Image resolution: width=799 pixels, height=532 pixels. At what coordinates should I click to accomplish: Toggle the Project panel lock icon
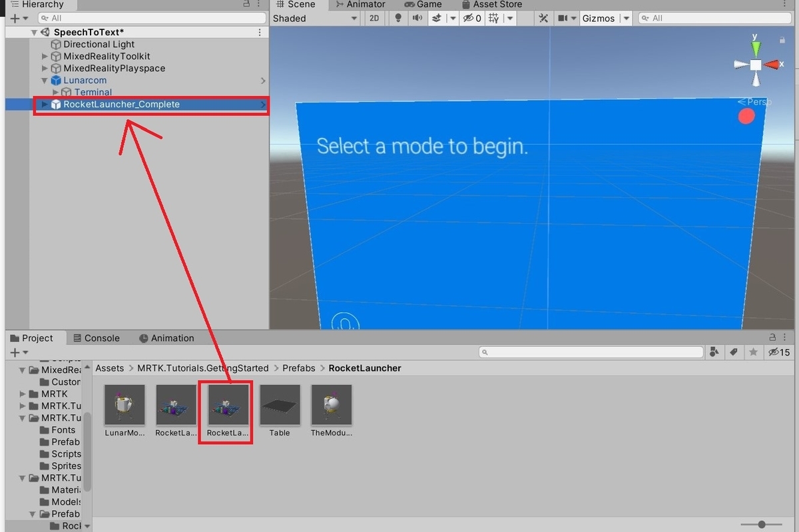[773, 338]
